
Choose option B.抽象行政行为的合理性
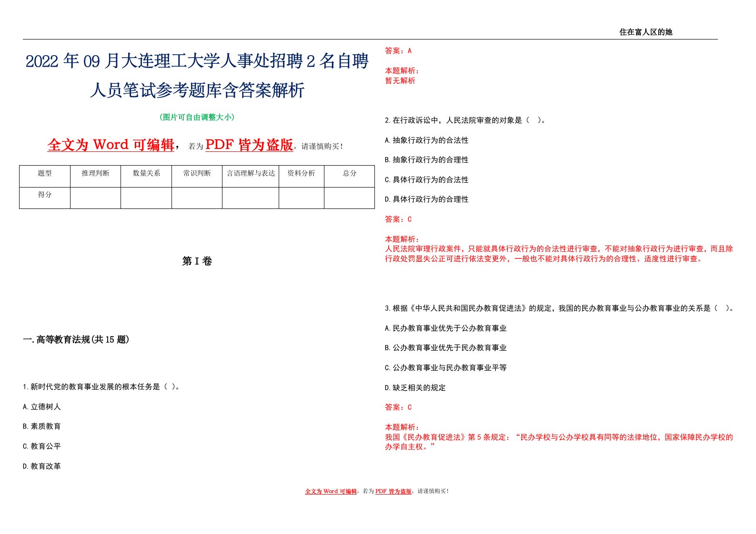[x=427, y=160]
